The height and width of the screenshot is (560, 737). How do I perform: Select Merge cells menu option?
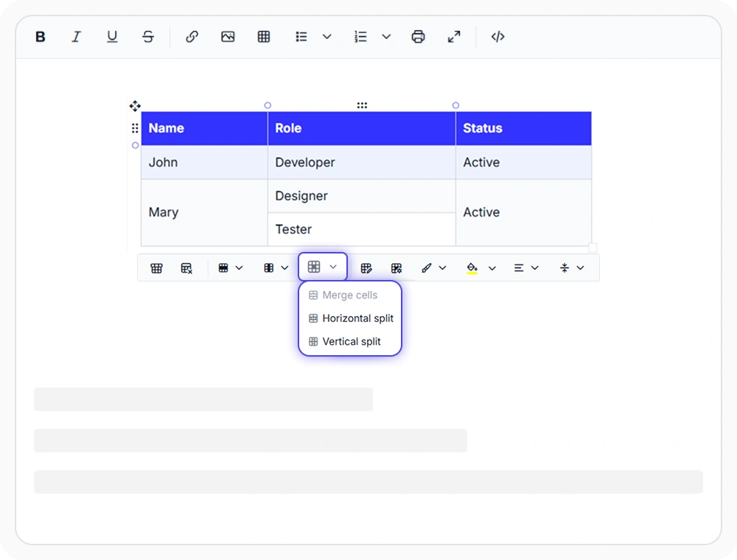tap(349, 295)
